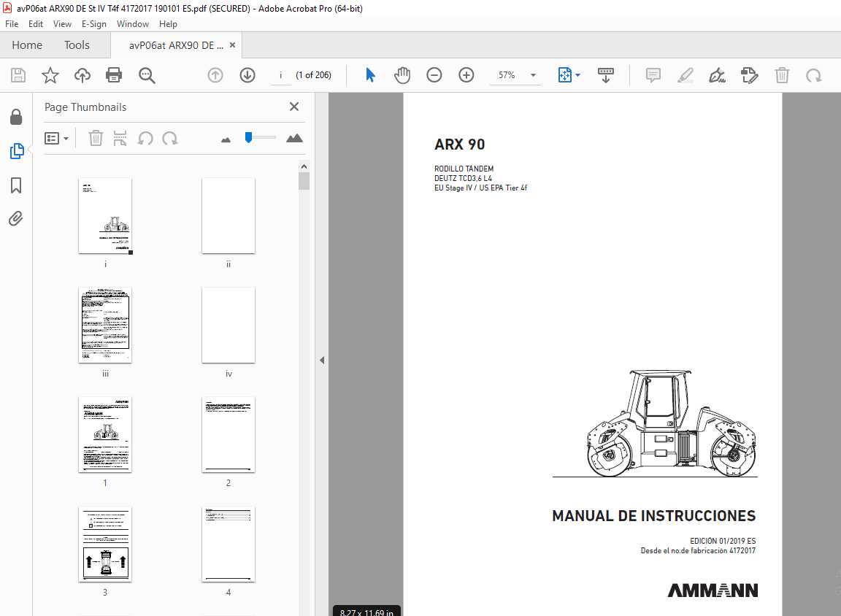Click the Save file icon
Viewport: 841px width, 616px height.
[x=18, y=75]
